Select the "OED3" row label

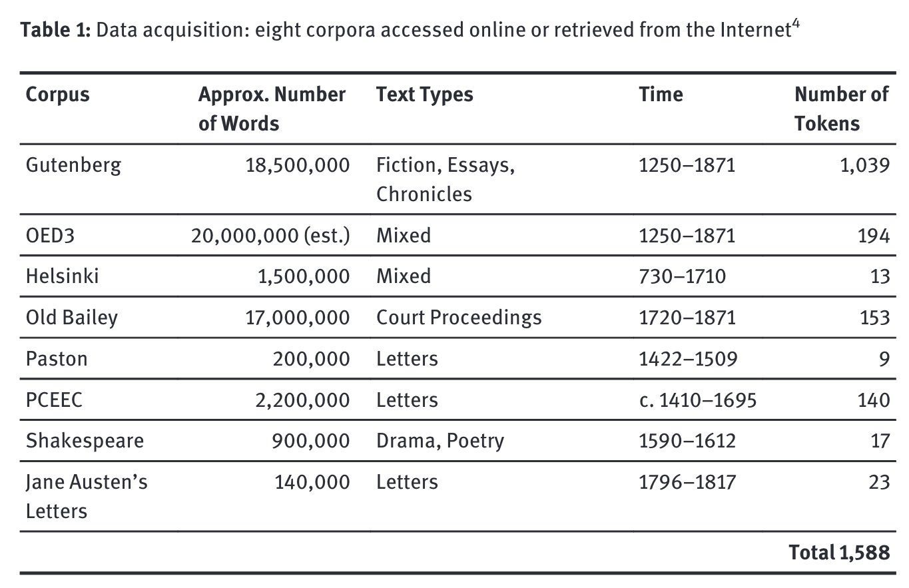[50, 235]
